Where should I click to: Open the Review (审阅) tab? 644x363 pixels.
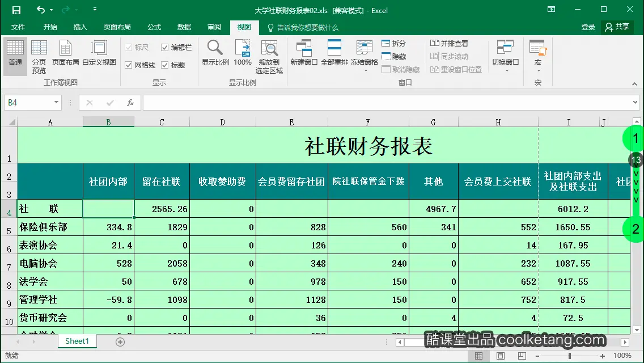[x=214, y=27]
